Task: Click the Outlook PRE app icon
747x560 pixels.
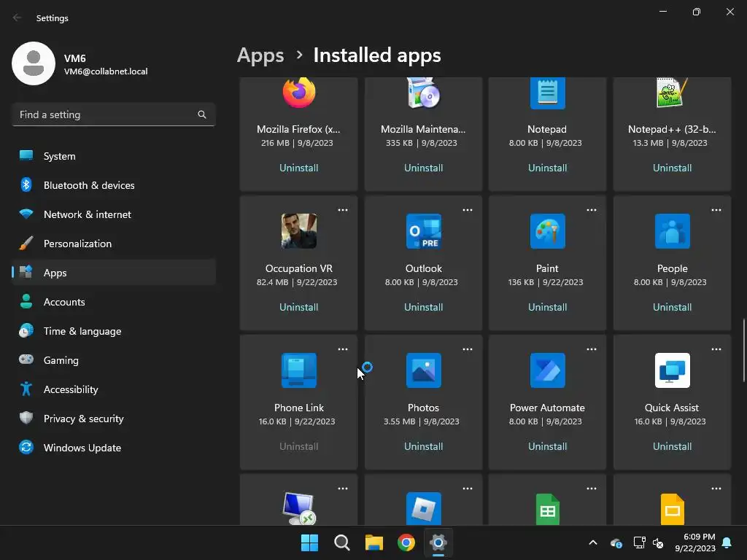Action: [424, 231]
